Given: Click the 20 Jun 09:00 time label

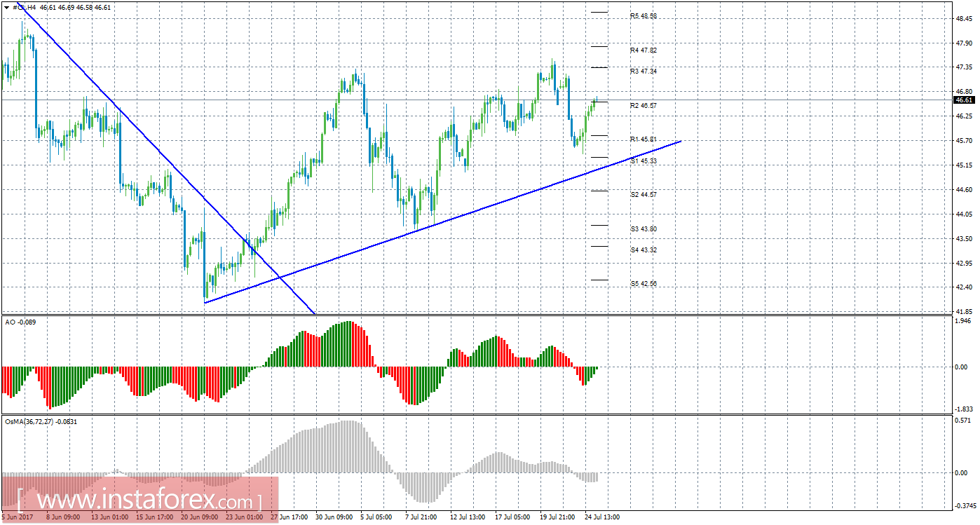Looking at the screenshot, I should pos(198,517).
